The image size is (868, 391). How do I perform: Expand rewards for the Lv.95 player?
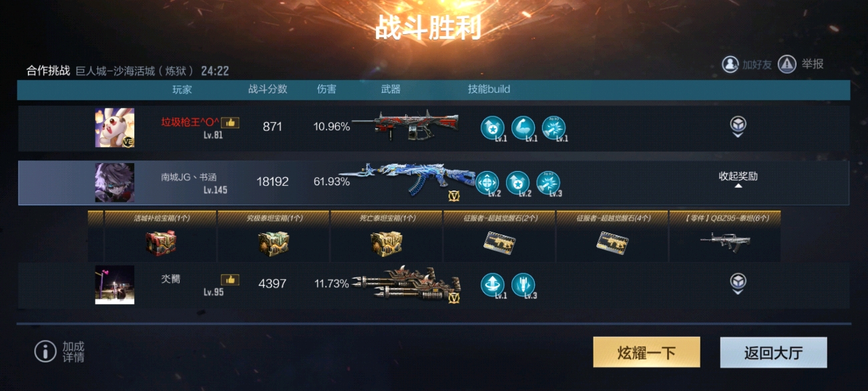[738, 284]
